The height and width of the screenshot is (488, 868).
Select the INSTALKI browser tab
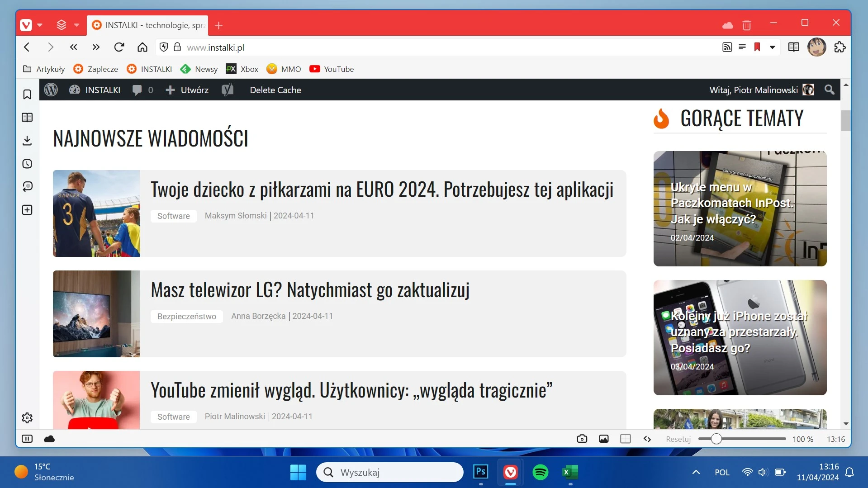[149, 25]
